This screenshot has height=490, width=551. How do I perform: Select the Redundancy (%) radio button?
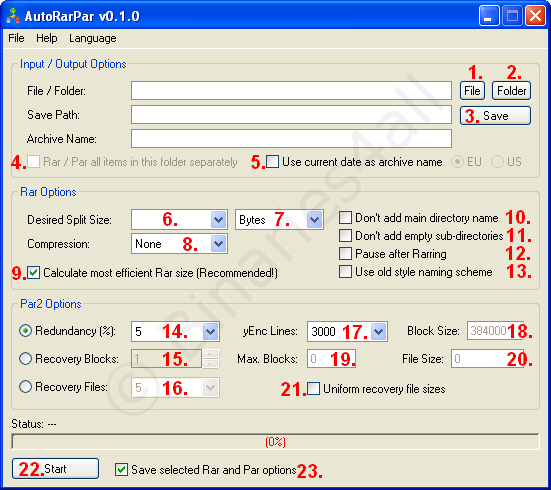click(25, 331)
